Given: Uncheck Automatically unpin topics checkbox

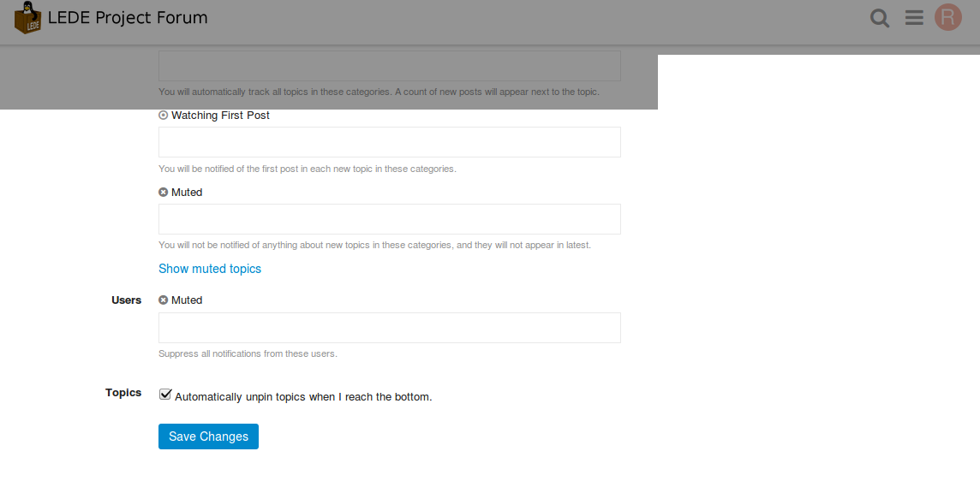Looking at the screenshot, I should 165,395.
